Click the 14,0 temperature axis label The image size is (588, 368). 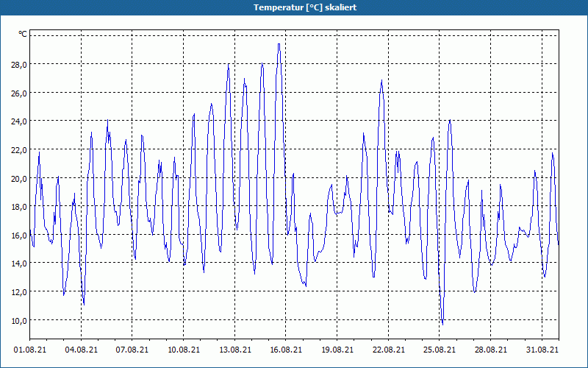pos(18,263)
